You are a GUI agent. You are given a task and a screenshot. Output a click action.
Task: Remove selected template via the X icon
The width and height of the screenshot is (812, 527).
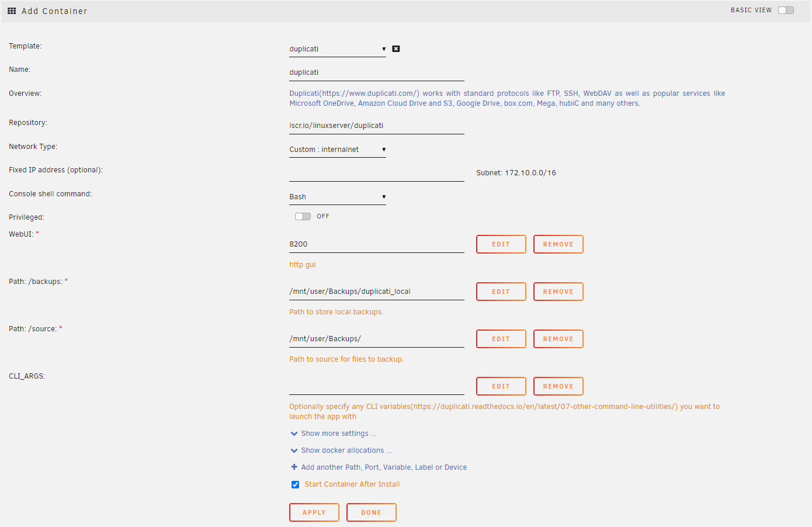tap(396, 48)
